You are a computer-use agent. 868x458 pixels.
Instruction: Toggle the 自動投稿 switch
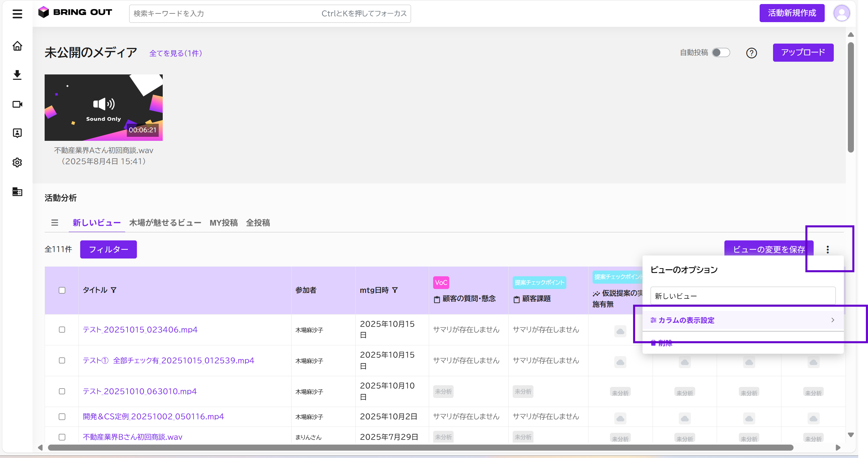(721, 53)
